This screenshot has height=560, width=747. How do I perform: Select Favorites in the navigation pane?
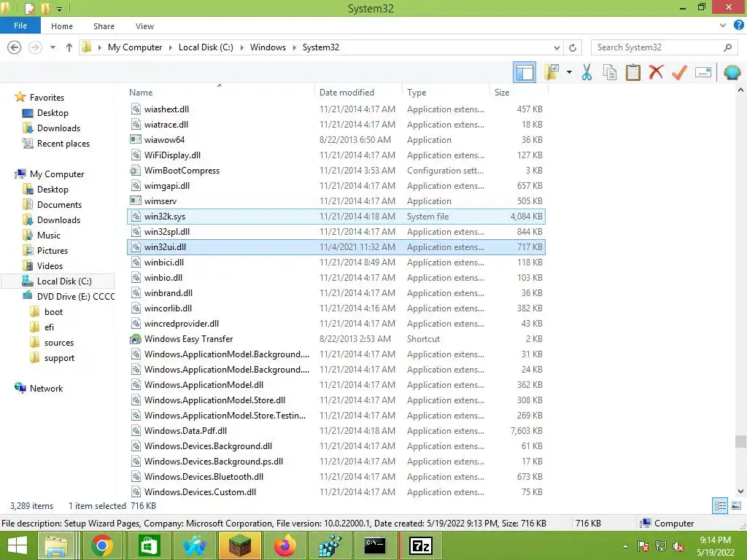47,98
